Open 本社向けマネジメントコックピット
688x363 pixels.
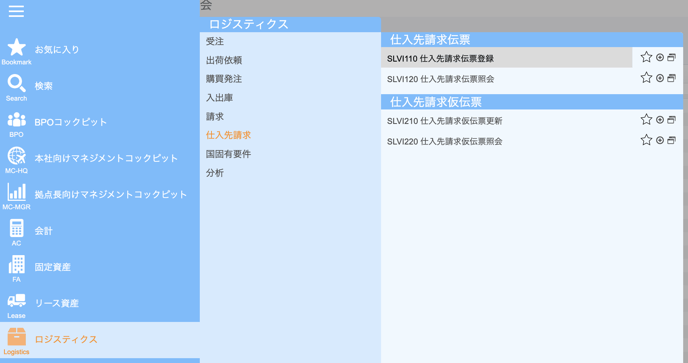click(x=106, y=158)
